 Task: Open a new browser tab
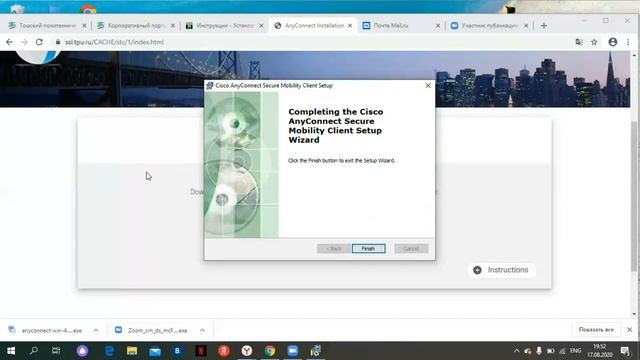[x=544, y=25]
